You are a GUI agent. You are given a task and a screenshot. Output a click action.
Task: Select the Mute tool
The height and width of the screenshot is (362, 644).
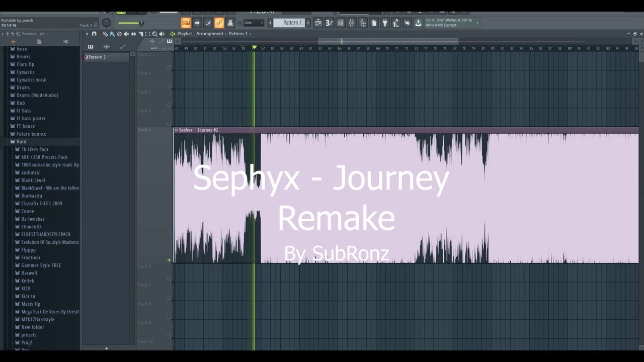[126, 34]
